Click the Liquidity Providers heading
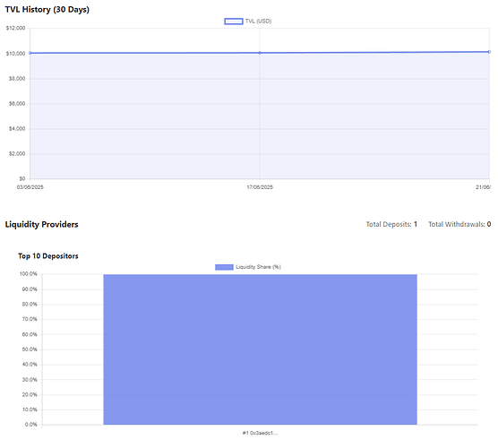Viewport: 498px width, 448px height. 41,224
